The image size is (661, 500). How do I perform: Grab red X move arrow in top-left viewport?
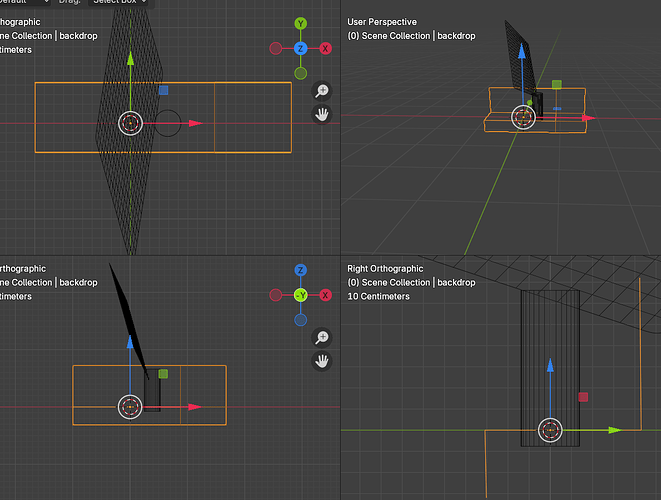click(x=195, y=123)
